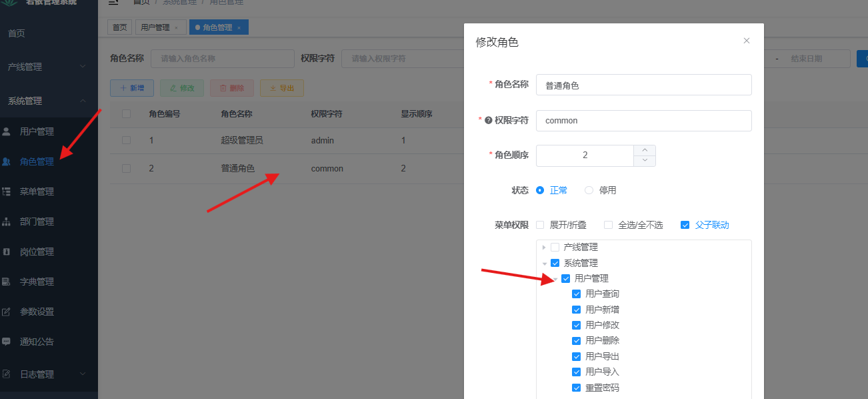The image size is (868, 399).
Task: Click the 日志管理 sidebar icon
Action: tap(7, 374)
